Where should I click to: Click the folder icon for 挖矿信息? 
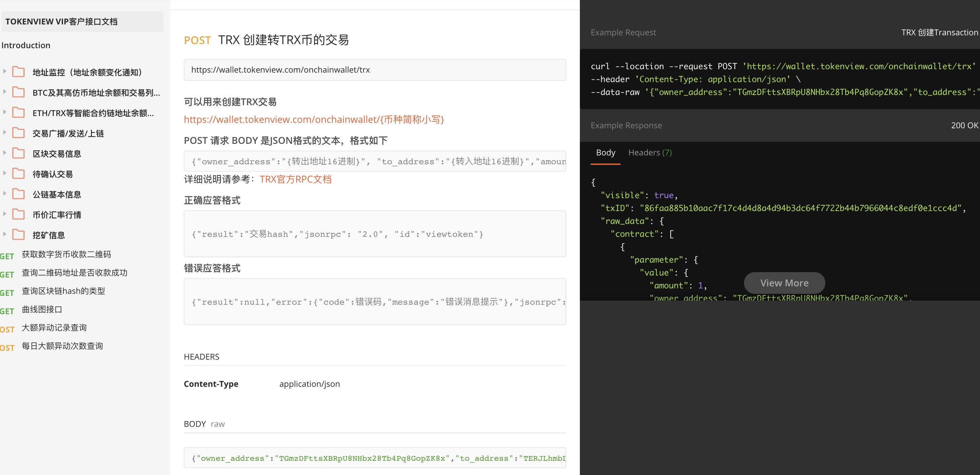tap(18, 234)
